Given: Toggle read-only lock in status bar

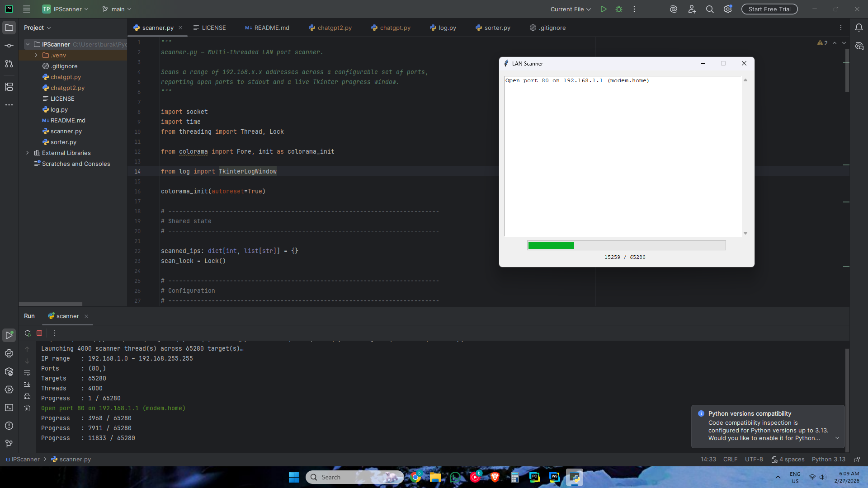Looking at the screenshot, I should 857,459.
